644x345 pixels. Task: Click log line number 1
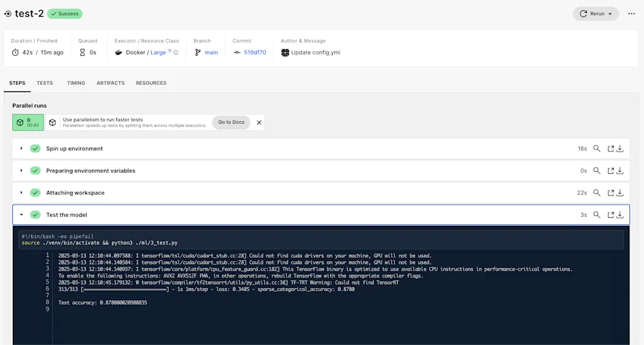[x=48, y=256]
